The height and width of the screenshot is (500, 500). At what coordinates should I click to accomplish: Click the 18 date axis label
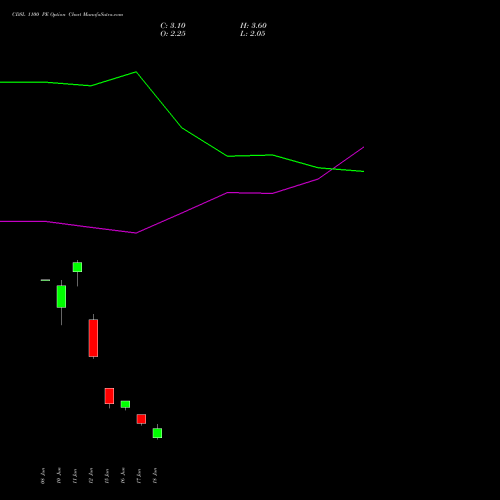coord(155,476)
